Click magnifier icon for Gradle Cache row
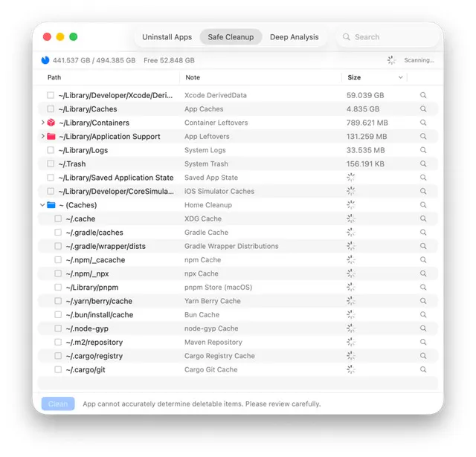The width and height of the screenshot is (476, 457). pos(423,233)
